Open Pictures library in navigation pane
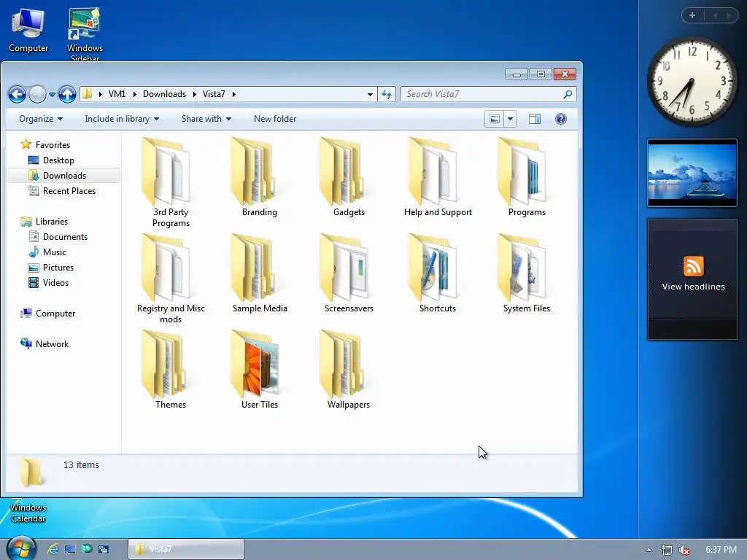Screen dimensions: 747x560 (51, 268)
